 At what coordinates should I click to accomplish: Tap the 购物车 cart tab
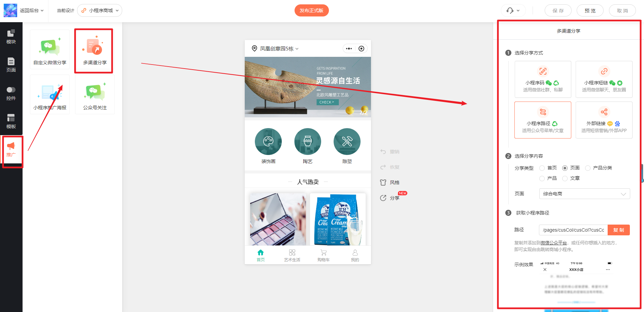324,255
